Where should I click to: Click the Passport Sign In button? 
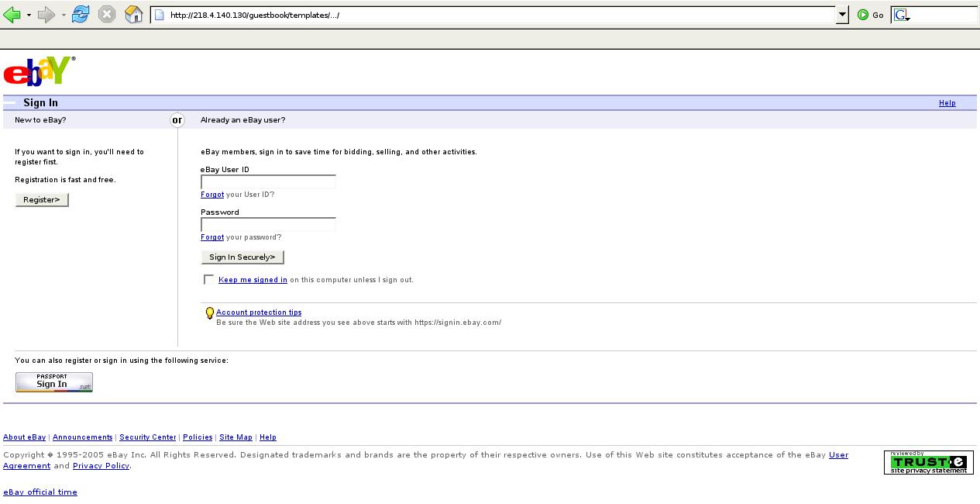(x=54, y=382)
